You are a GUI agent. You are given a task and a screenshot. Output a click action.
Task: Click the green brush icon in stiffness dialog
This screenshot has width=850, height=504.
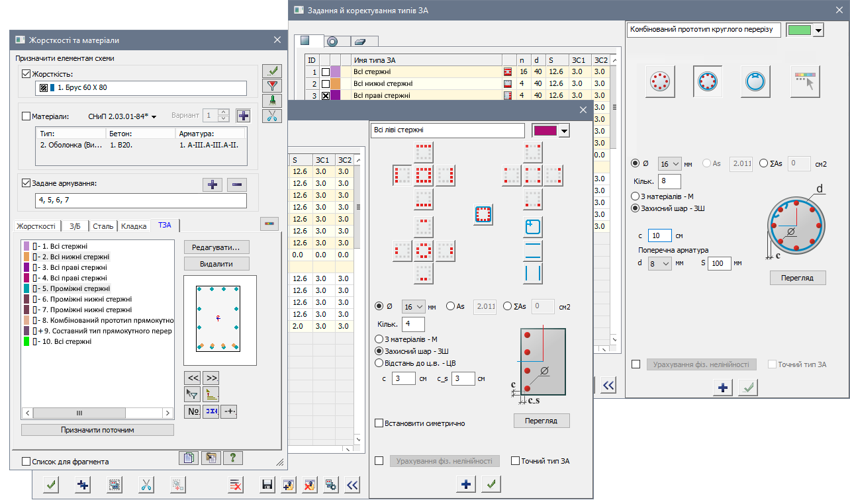pyautogui.click(x=271, y=101)
